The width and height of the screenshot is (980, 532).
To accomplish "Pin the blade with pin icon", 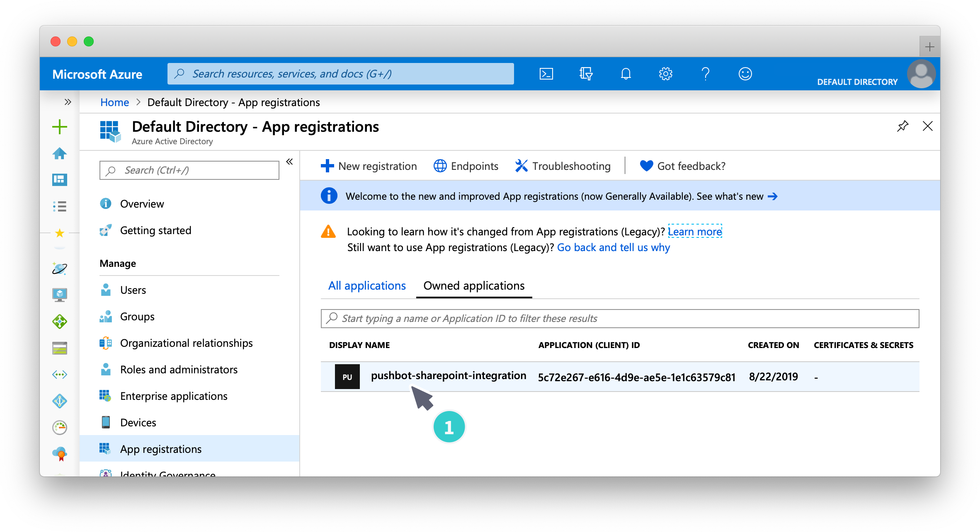I will click(x=902, y=126).
